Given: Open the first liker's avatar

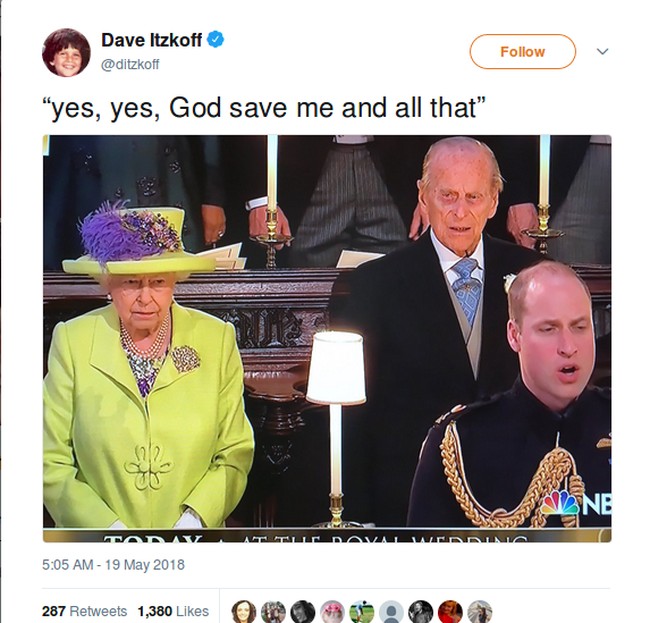Looking at the screenshot, I should [x=244, y=611].
